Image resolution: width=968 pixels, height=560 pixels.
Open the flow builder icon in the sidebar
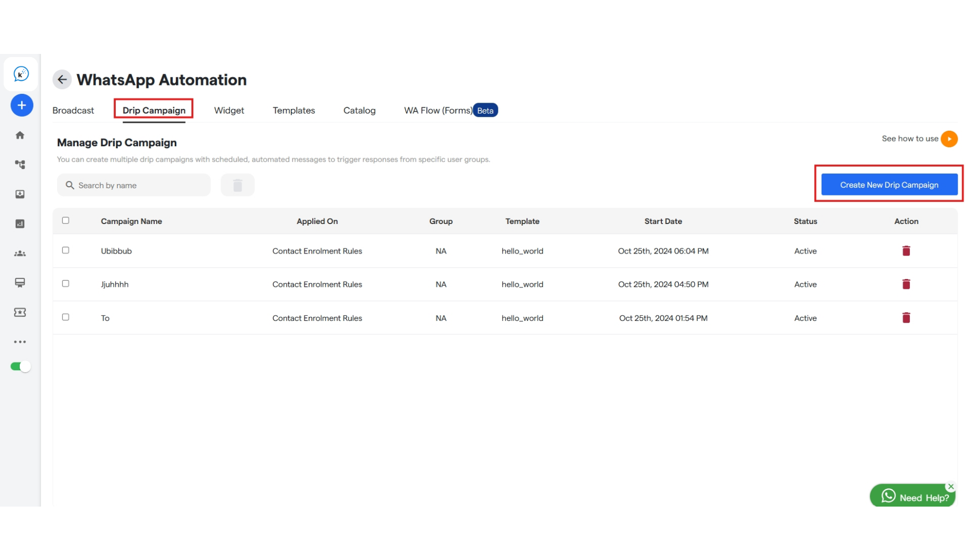[20, 165]
